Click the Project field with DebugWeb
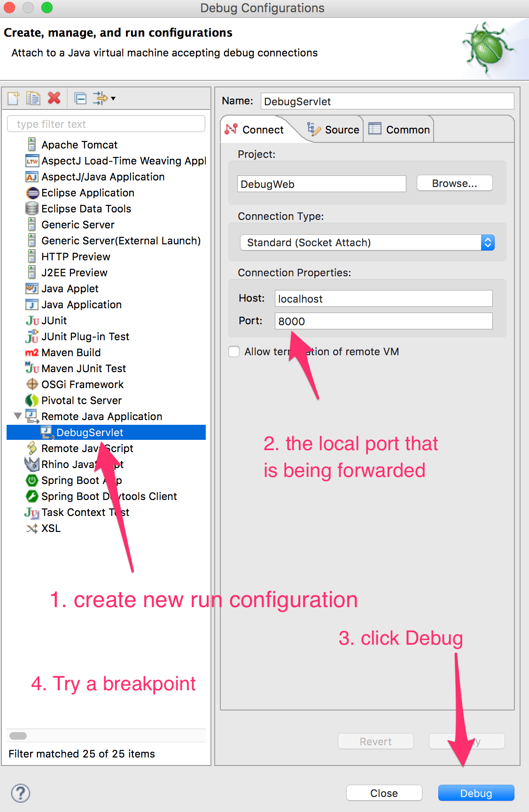The width and height of the screenshot is (529, 812). (x=322, y=184)
